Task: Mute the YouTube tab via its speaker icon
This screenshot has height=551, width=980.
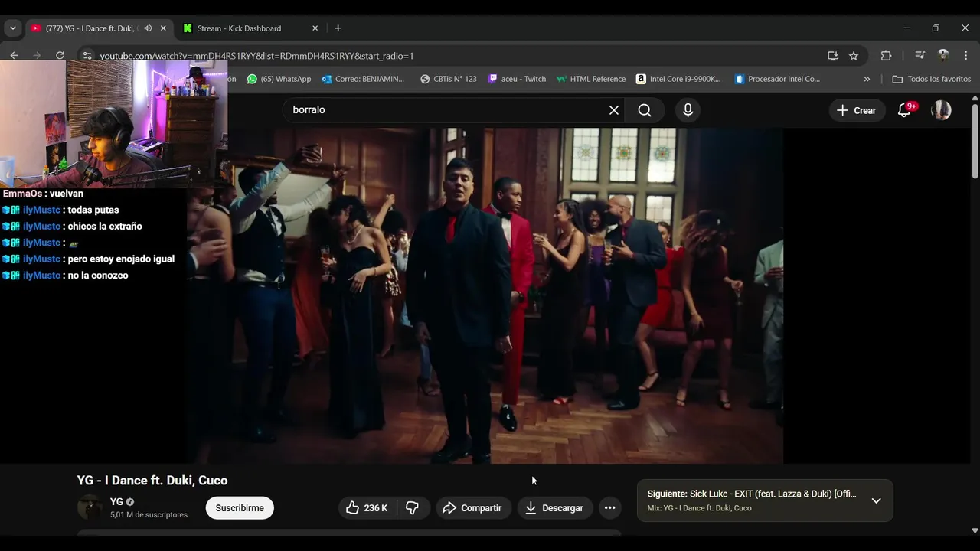Action: pos(147,28)
